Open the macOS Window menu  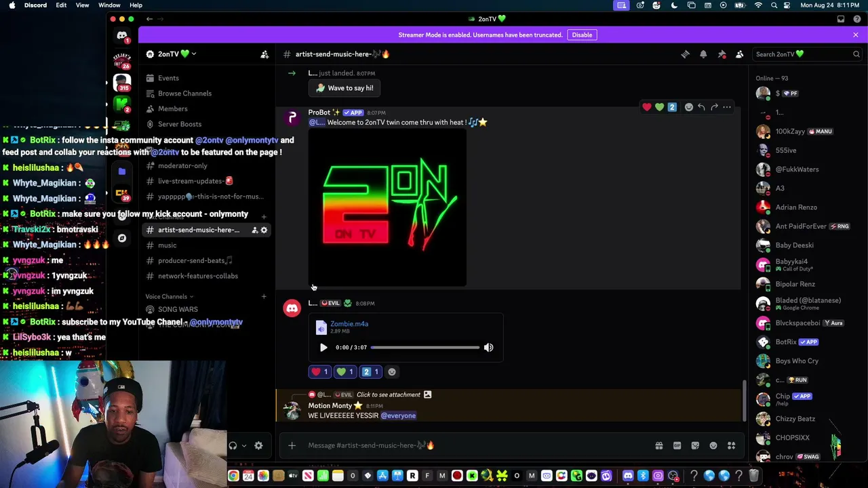[x=109, y=5]
